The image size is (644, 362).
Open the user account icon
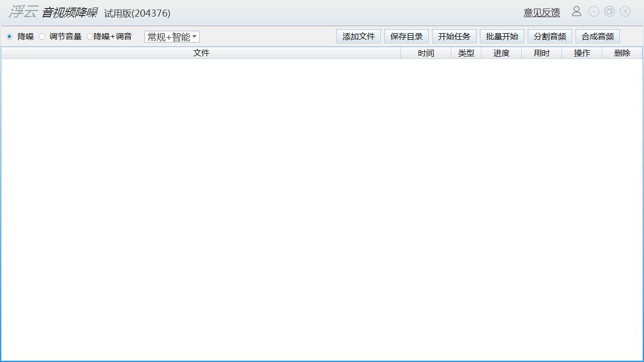pos(577,11)
